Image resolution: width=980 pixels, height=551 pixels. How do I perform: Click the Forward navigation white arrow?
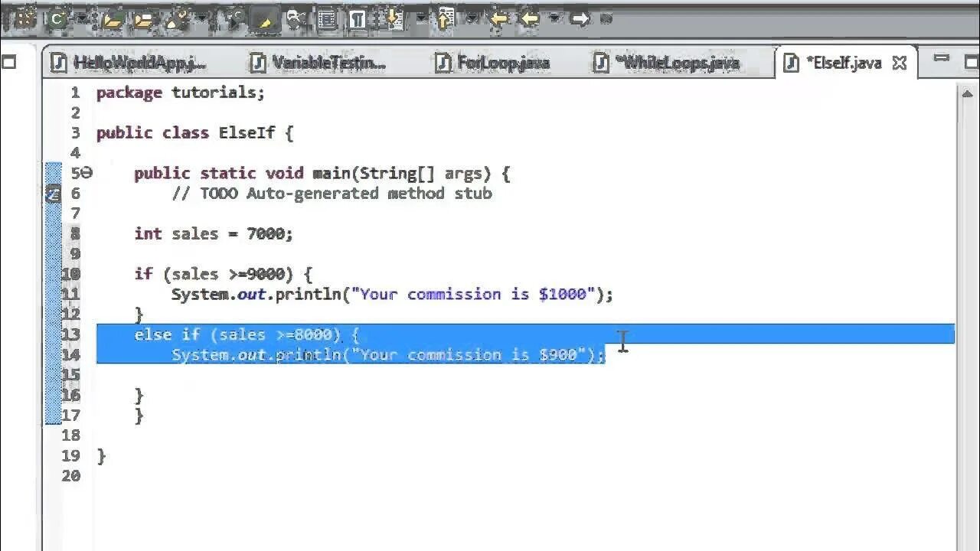click(580, 19)
